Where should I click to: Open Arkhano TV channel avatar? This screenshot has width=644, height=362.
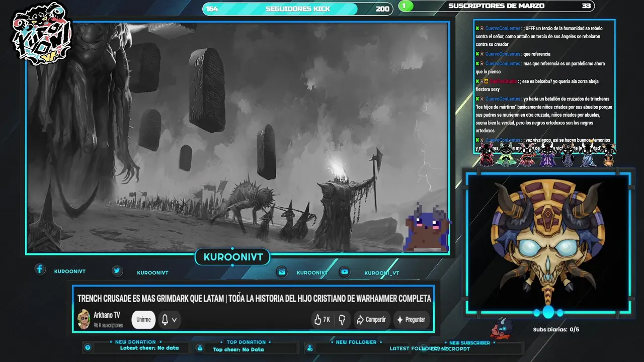point(84,319)
